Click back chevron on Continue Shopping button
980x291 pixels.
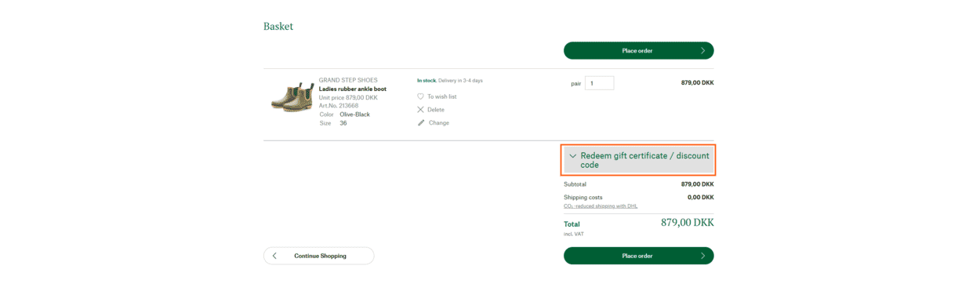click(274, 256)
